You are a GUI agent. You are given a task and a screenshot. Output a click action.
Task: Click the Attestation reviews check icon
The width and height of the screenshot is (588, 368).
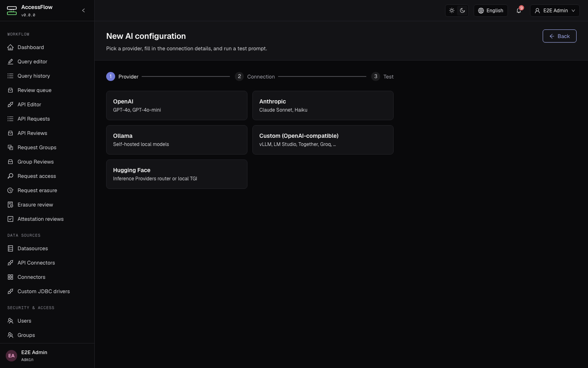(10, 219)
